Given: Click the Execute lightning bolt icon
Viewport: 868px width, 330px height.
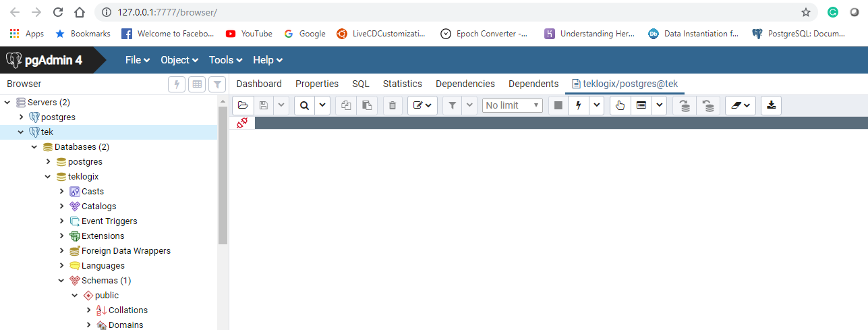Looking at the screenshot, I should tap(578, 105).
